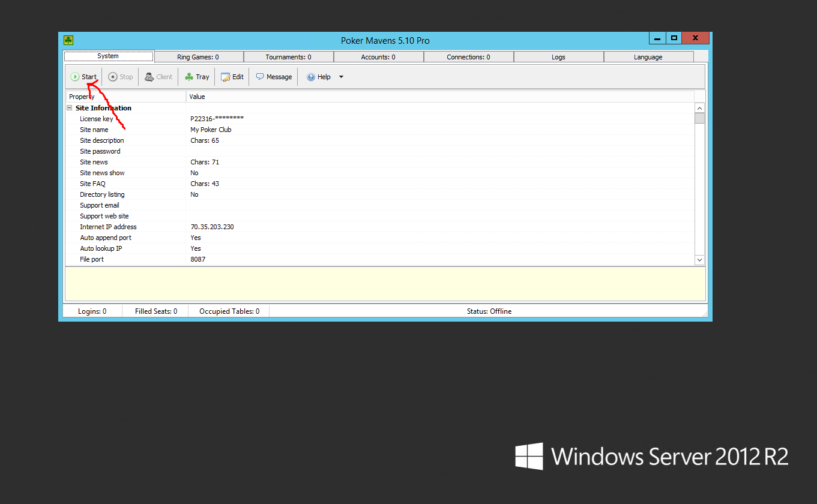The height and width of the screenshot is (504, 817).
Task: Click the yellow property description box
Action: pyautogui.click(x=385, y=284)
